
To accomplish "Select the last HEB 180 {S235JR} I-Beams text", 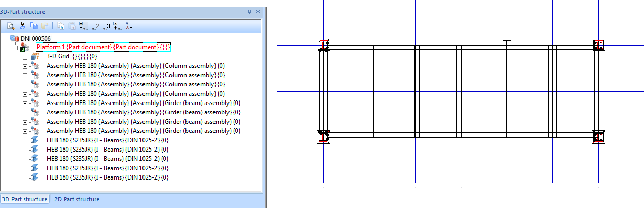I will [x=107, y=177].
